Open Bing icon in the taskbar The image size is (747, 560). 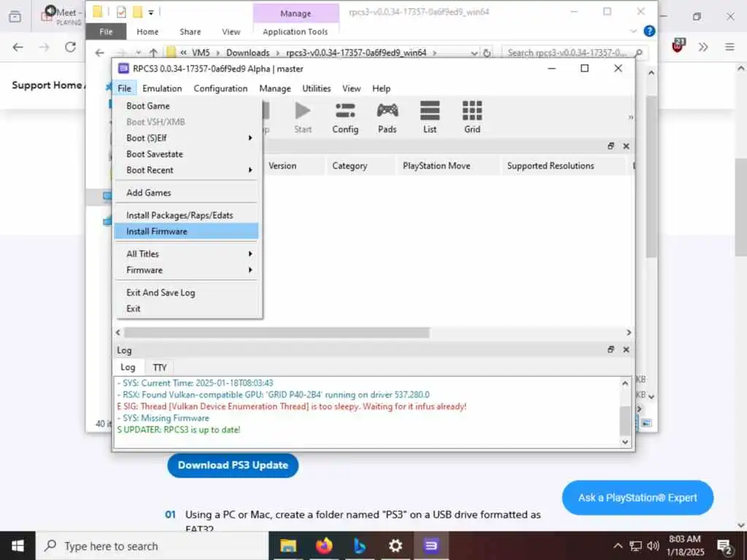[359, 545]
